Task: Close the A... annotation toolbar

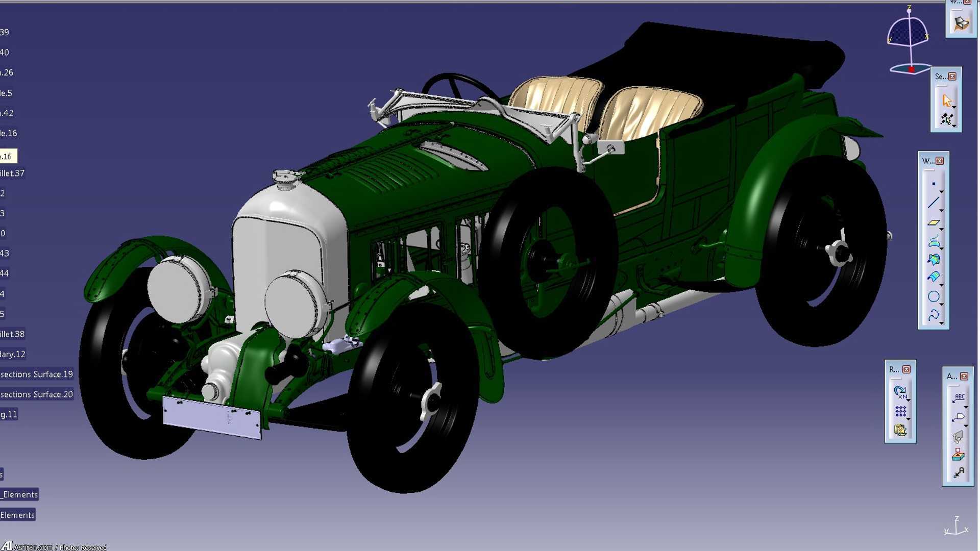Action: tap(964, 376)
